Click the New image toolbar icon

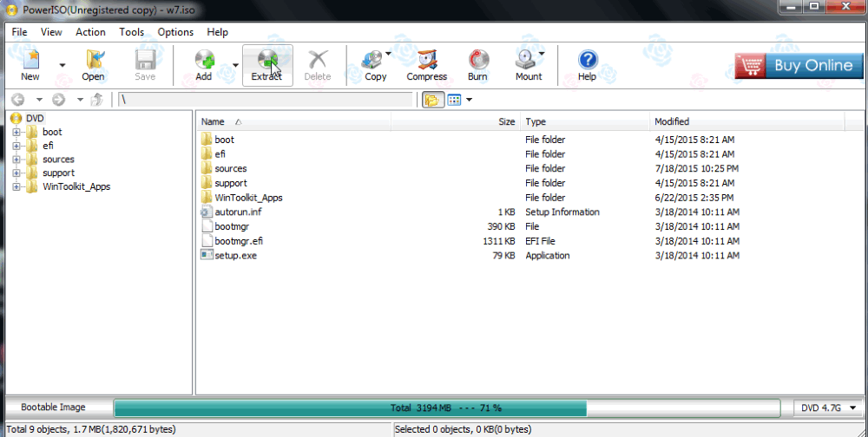point(30,65)
